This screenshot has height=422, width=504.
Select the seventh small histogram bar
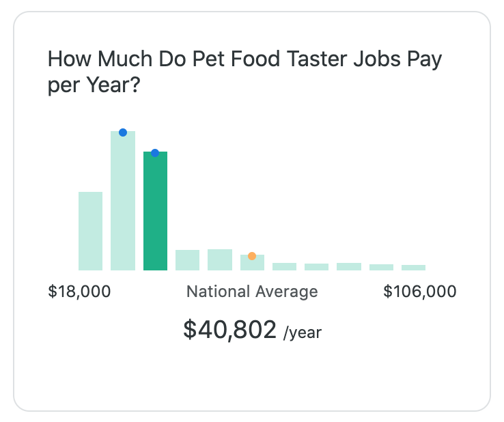point(285,267)
